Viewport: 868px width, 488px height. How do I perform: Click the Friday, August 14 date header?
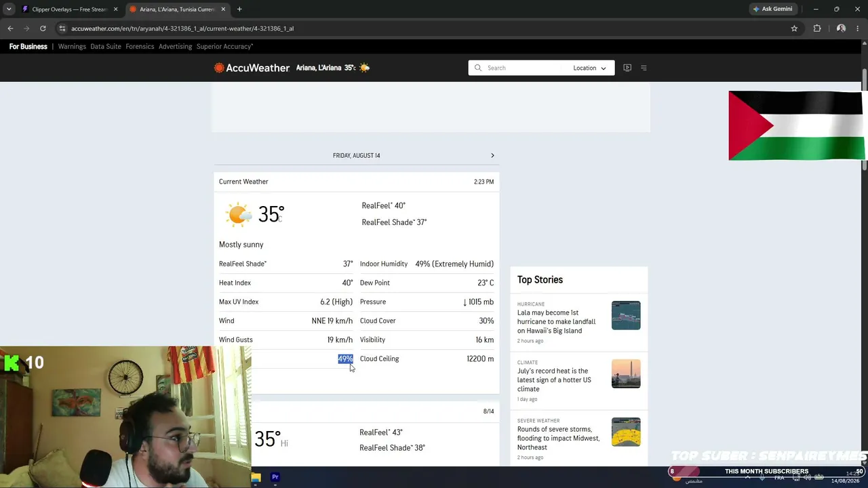[x=356, y=156]
